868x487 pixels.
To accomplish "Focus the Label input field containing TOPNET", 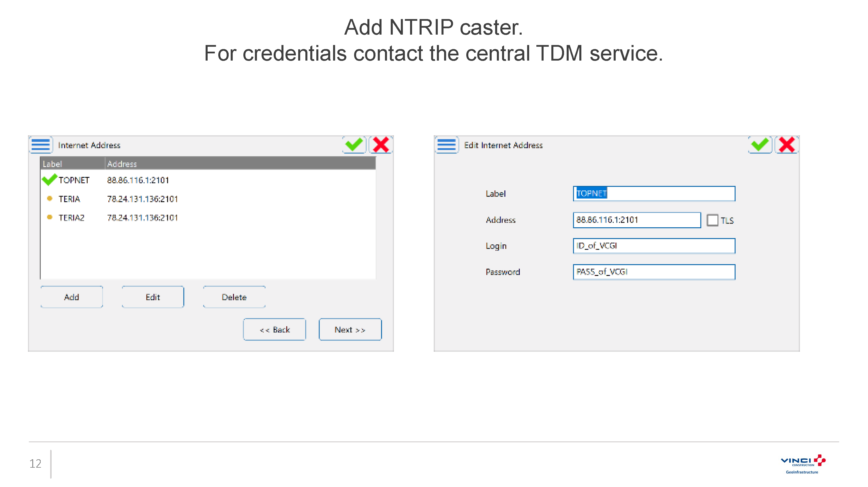I will pos(654,194).
